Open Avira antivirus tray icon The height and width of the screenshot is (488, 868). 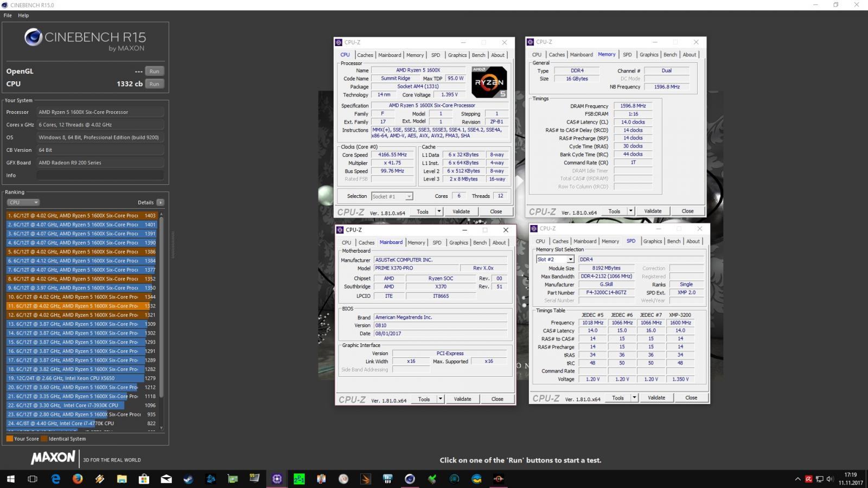(808, 479)
